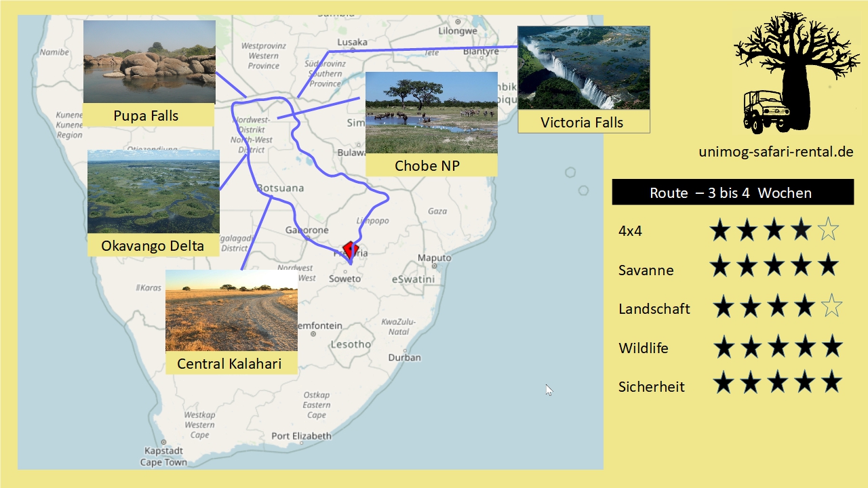Click the Lusaka city label on map

coord(352,42)
